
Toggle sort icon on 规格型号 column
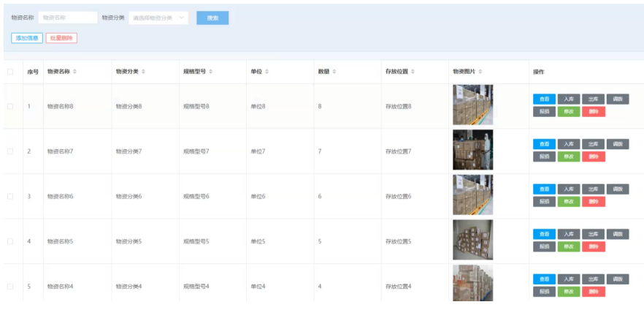(x=210, y=72)
